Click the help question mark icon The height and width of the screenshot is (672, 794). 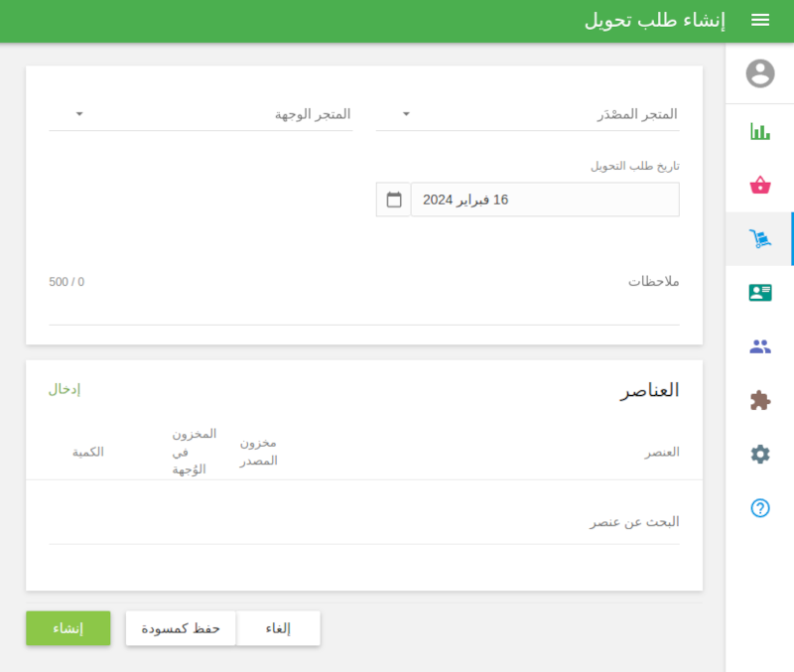pos(759,508)
